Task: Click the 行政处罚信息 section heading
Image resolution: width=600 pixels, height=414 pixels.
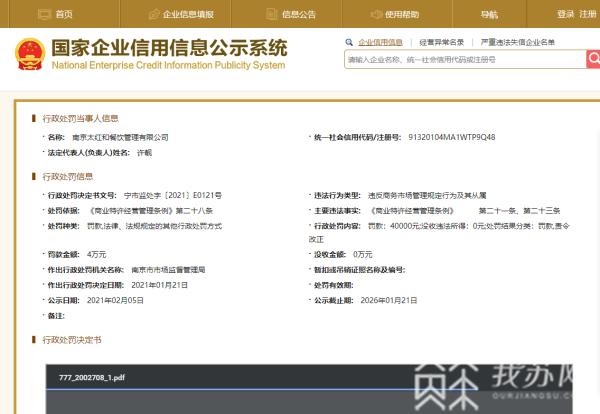Action: point(68,177)
